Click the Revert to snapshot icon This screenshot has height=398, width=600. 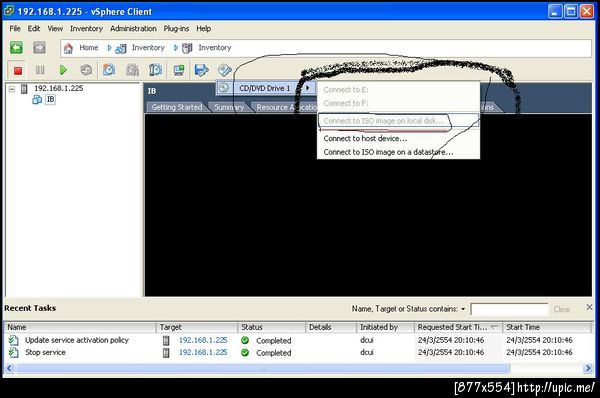point(132,70)
